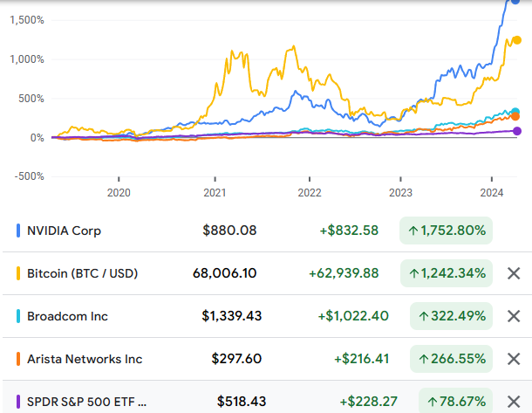Click the Arista 266.55% gain badge
This screenshot has height=413, width=532.
click(x=451, y=359)
